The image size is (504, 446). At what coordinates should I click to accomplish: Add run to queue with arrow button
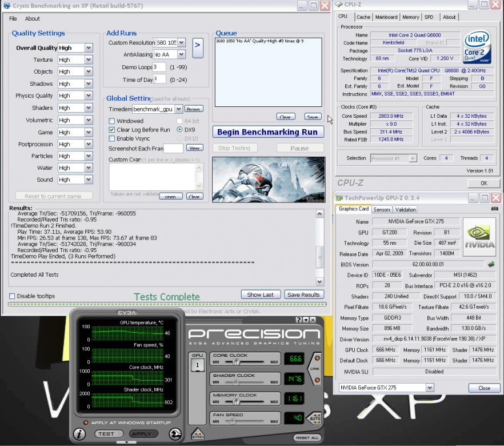(197, 48)
